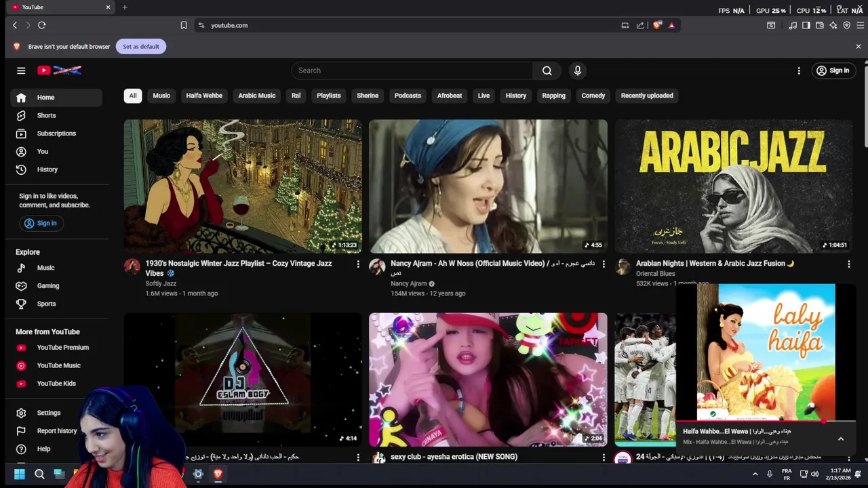Open new tab with plus button
The width and height of the screenshot is (868, 488).
click(125, 7)
